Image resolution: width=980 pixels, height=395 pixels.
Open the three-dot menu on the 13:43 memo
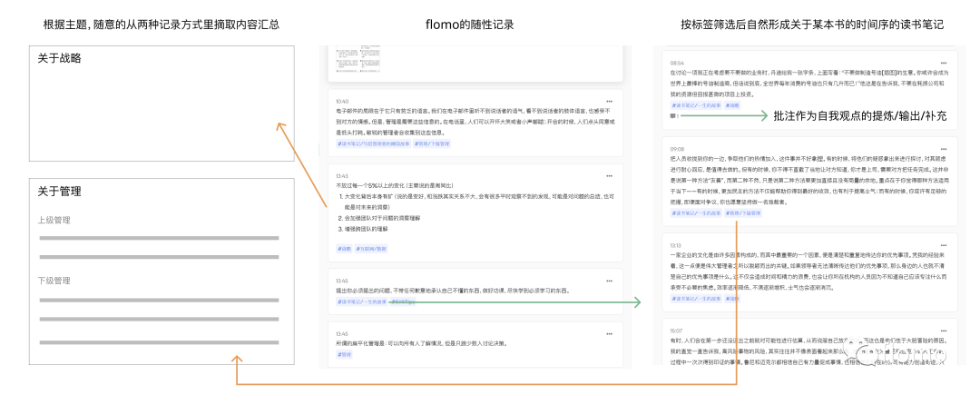[609, 176]
